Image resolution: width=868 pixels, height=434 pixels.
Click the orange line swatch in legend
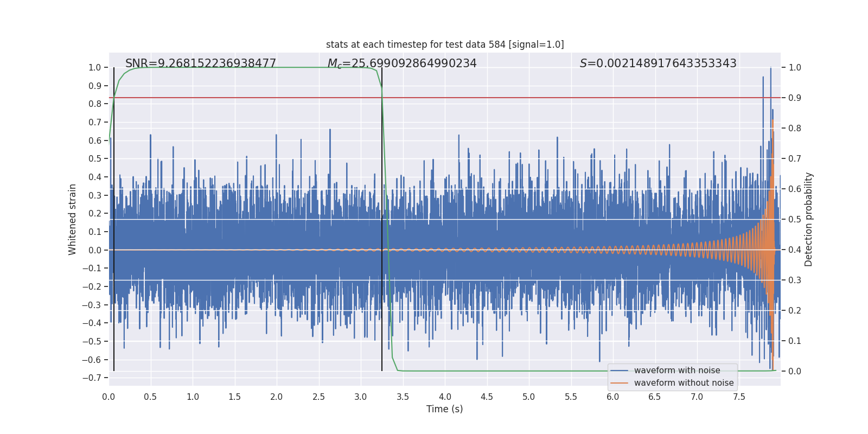click(x=619, y=383)
